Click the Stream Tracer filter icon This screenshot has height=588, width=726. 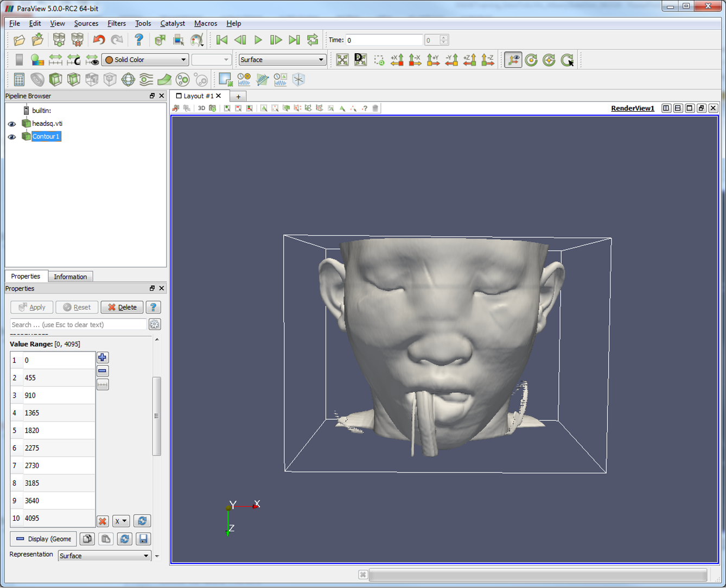point(146,80)
